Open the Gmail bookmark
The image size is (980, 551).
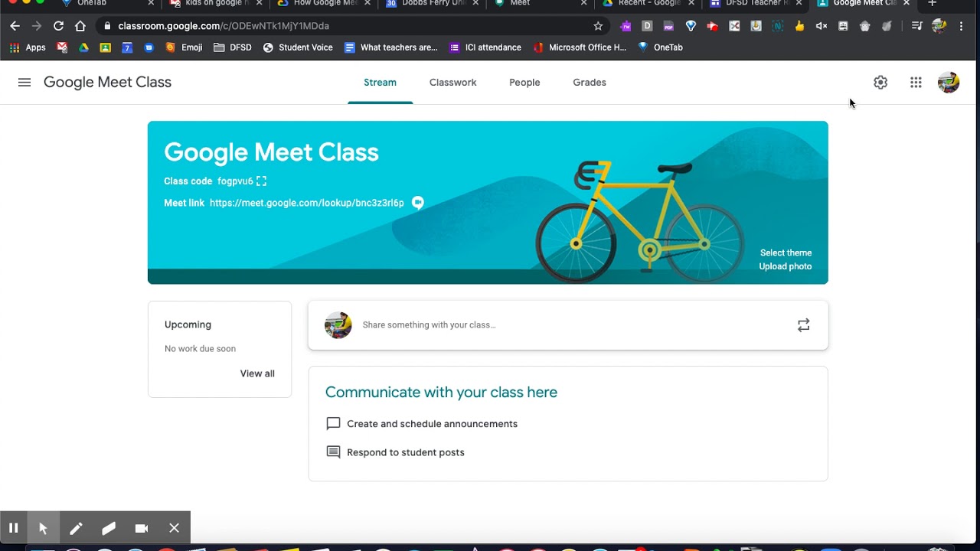tap(63, 47)
